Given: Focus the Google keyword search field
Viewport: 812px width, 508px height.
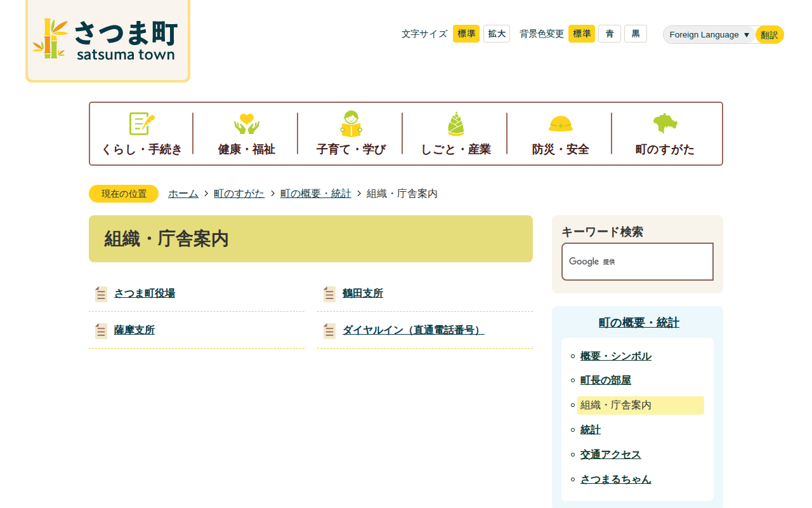Looking at the screenshot, I should click(638, 262).
